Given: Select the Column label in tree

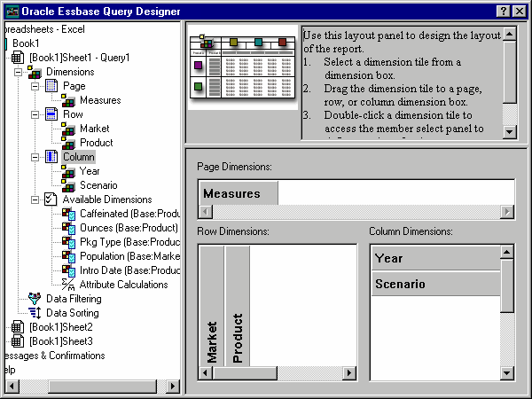Looking at the screenshot, I should click(x=79, y=157).
